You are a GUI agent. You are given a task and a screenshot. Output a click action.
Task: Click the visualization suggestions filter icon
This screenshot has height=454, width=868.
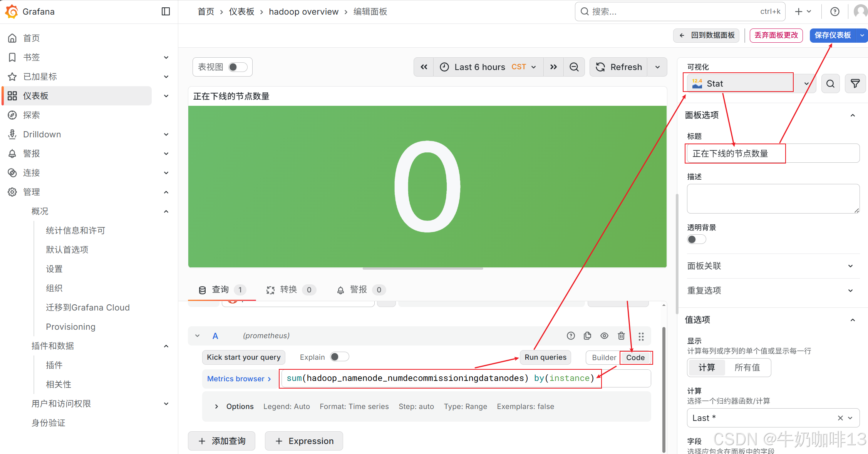click(x=855, y=83)
